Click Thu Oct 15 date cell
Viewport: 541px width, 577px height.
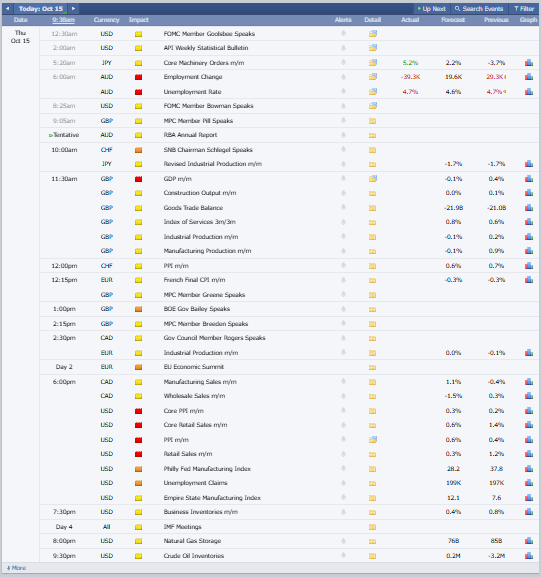point(20,37)
